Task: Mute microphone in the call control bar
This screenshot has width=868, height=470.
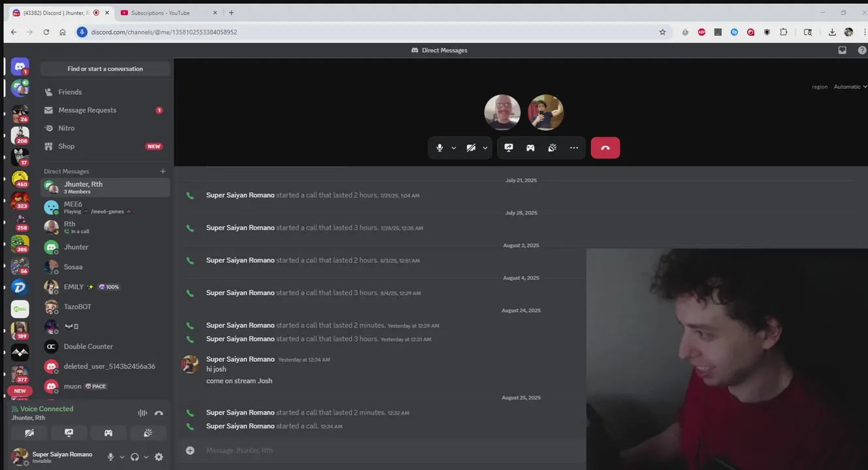Action: click(x=440, y=148)
